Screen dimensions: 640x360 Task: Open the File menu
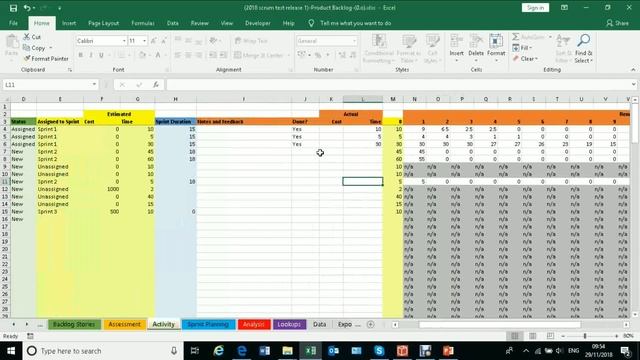pyautogui.click(x=13, y=23)
